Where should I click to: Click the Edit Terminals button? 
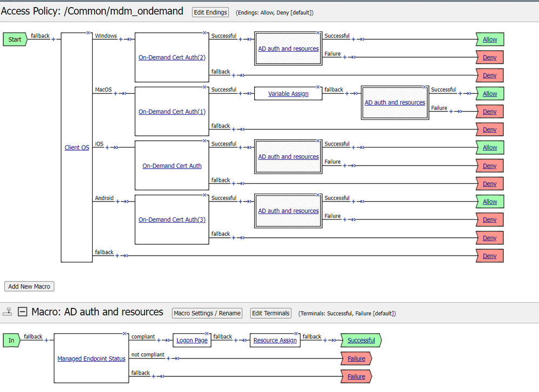(x=270, y=313)
